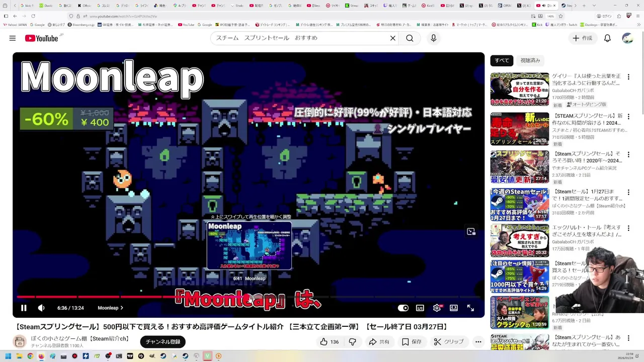
Task: Open the player settings gear
Action: tap(437, 308)
